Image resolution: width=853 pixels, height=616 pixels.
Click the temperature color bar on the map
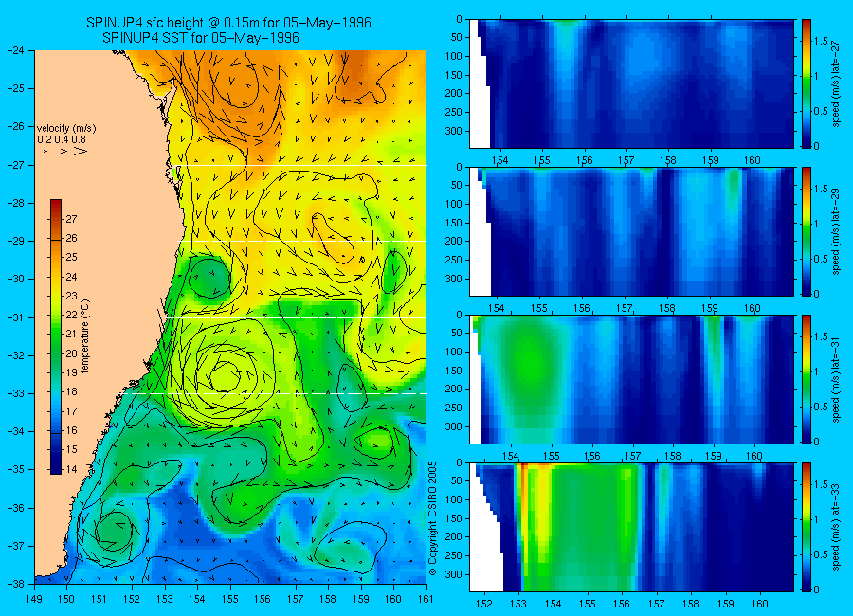pyautogui.click(x=56, y=336)
